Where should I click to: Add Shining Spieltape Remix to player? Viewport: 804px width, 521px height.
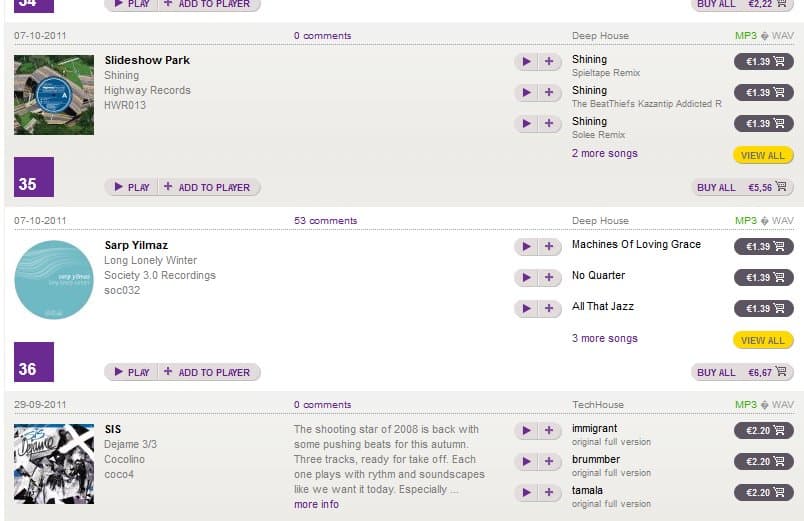tap(549, 62)
